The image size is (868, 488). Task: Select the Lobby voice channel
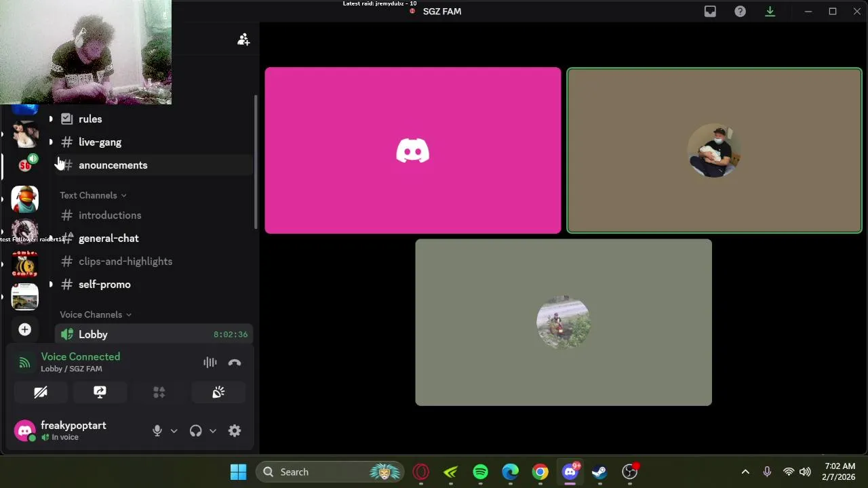(x=153, y=335)
